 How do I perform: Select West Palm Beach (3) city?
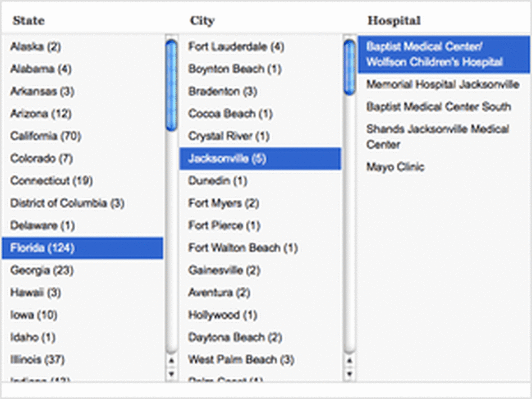tap(260, 360)
